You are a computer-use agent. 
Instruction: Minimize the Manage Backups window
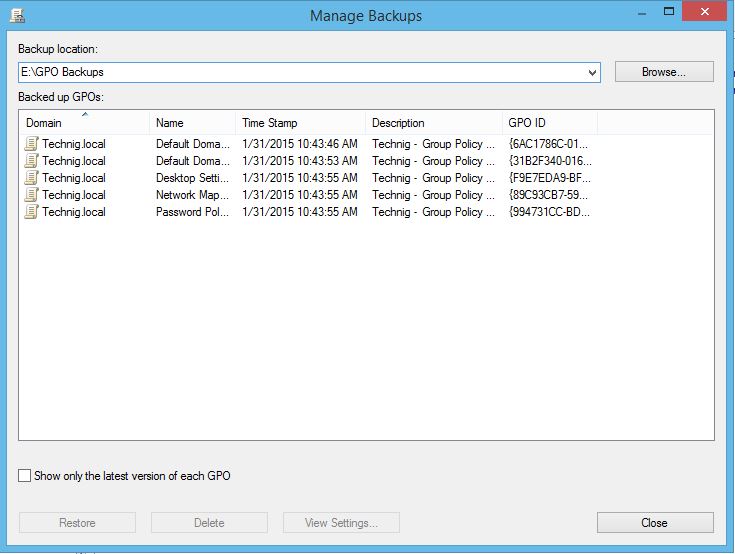click(x=642, y=13)
